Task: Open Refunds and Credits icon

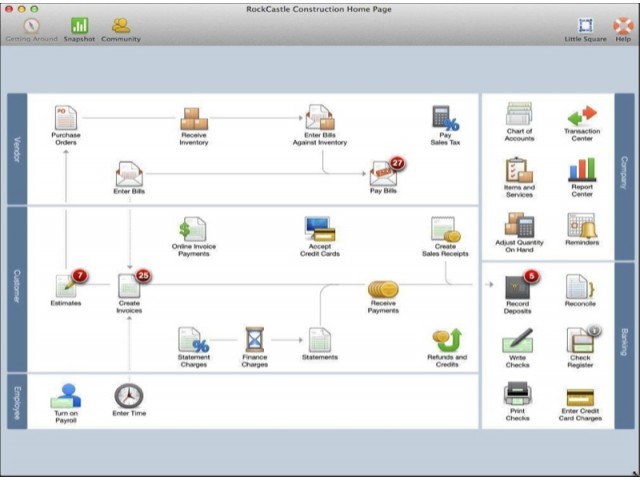Action: 447,340
